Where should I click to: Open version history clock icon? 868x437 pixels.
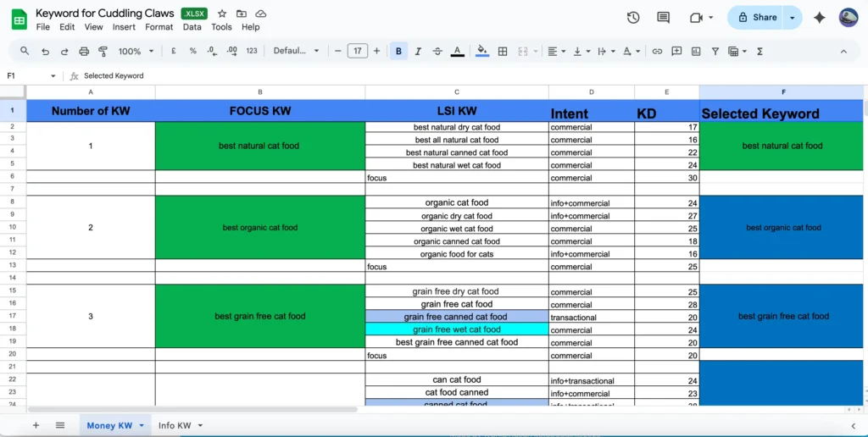[x=633, y=18]
